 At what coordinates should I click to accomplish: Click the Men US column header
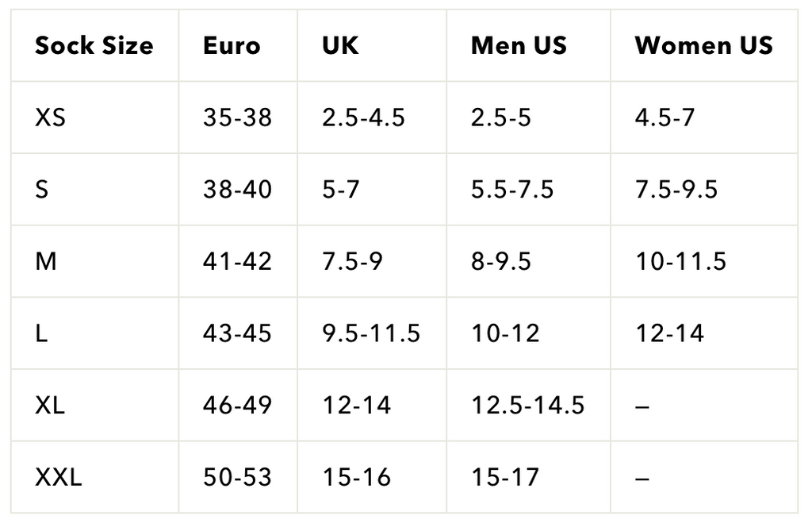click(519, 46)
